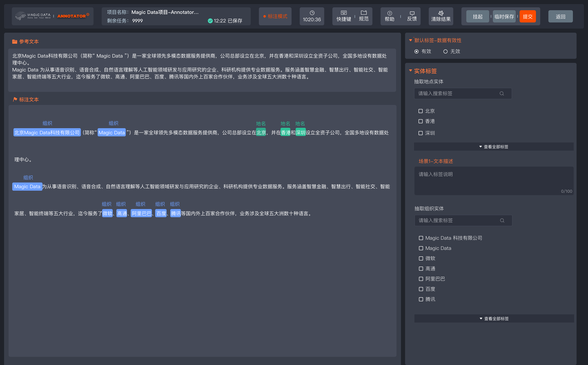Collapse 默认标签-数据有效性 section header
Image resolution: width=588 pixels, height=365 pixels.
411,40
